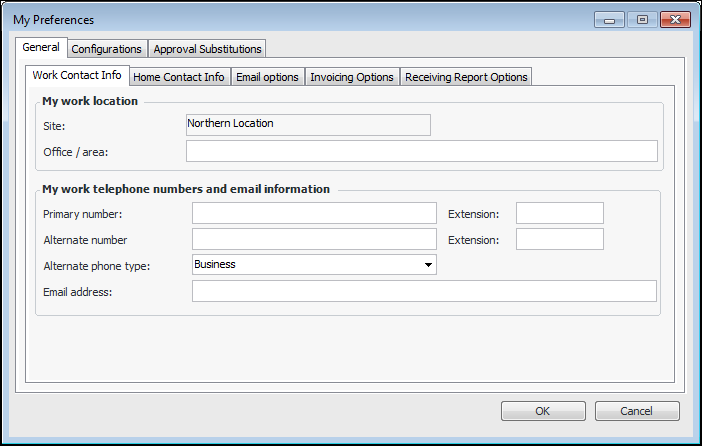Click the Office / area input field
The image size is (702, 446).
pos(421,151)
